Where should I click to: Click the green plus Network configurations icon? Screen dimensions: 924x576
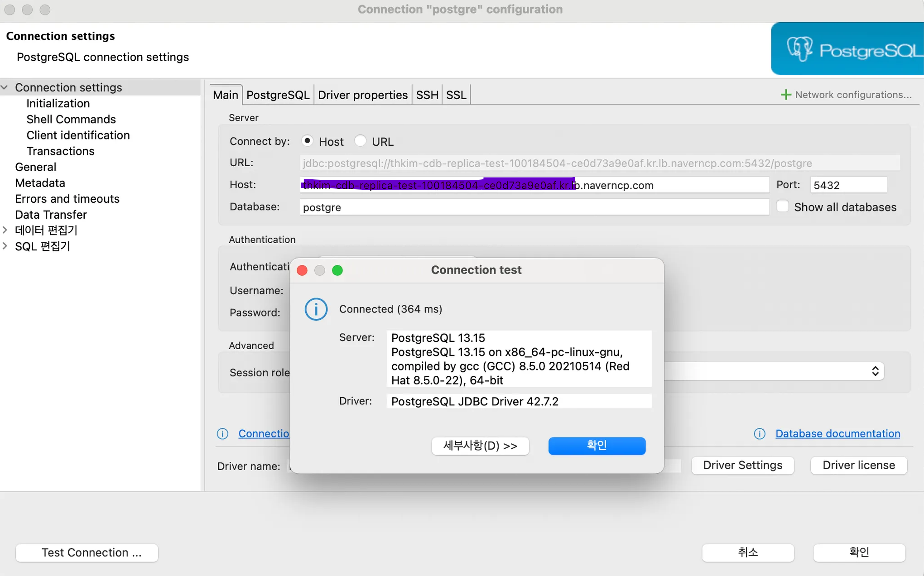tap(786, 95)
